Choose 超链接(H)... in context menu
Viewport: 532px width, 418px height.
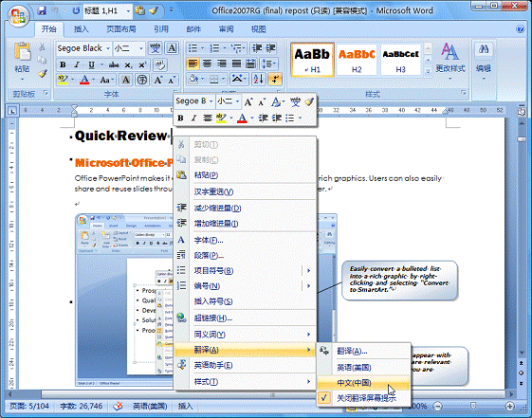coord(245,318)
